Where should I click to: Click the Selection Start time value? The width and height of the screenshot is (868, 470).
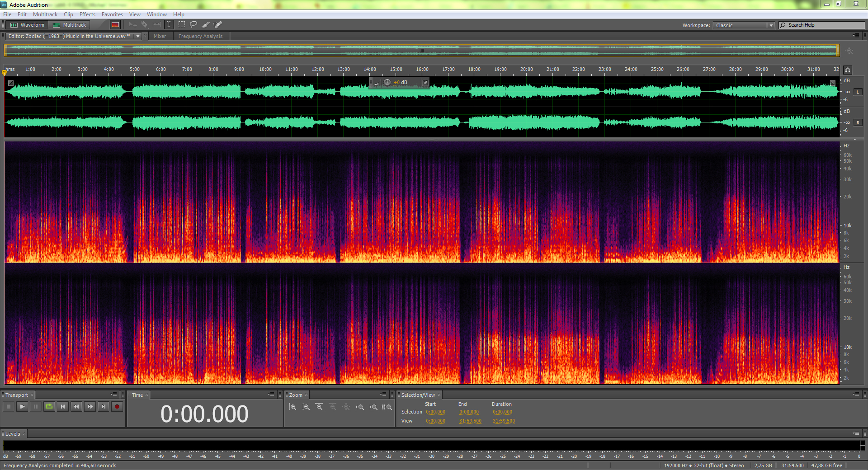435,412
